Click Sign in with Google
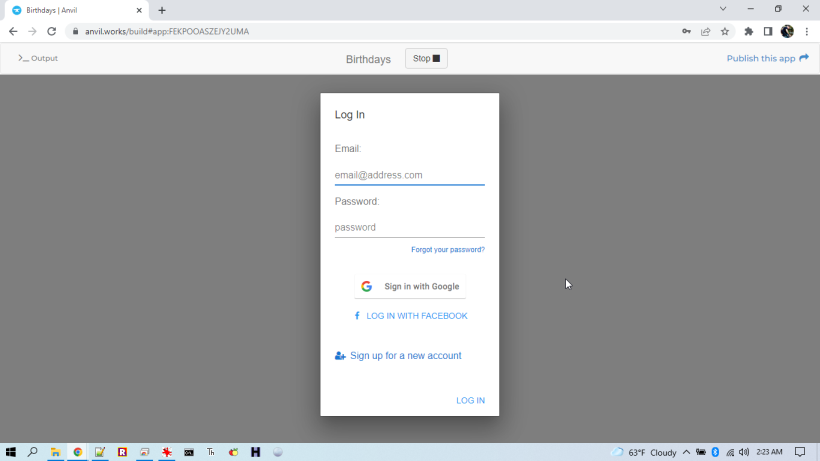Screen dimensions: 820x461 pyautogui.click(x=410, y=286)
